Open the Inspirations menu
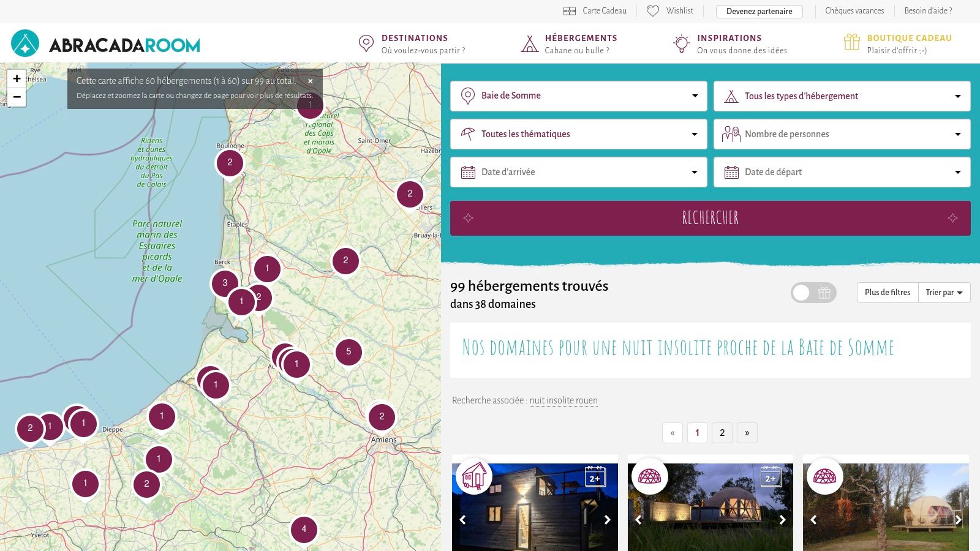This screenshot has width=980, height=551. 730,43
